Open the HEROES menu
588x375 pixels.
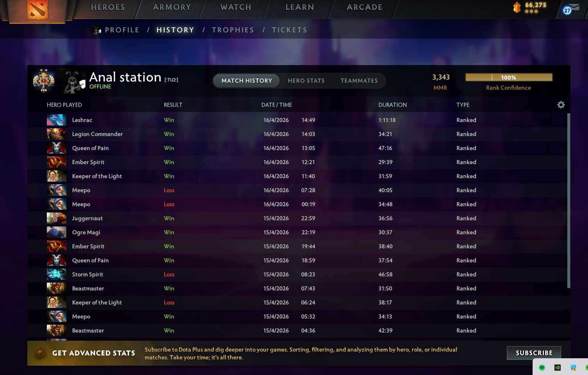pos(108,7)
